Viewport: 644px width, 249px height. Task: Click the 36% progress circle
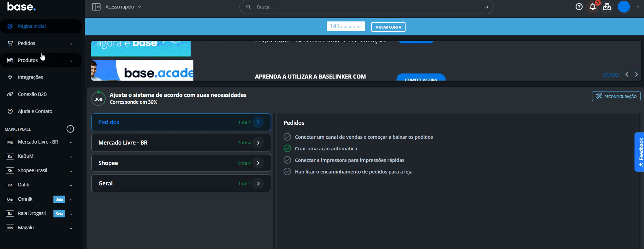[x=99, y=99]
